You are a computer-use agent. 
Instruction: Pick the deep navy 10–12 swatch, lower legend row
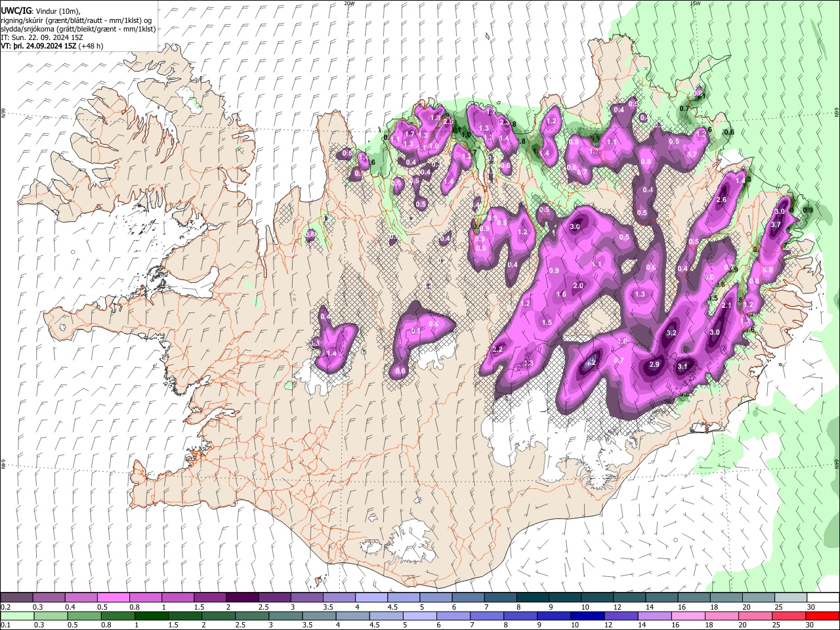[587, 616]
